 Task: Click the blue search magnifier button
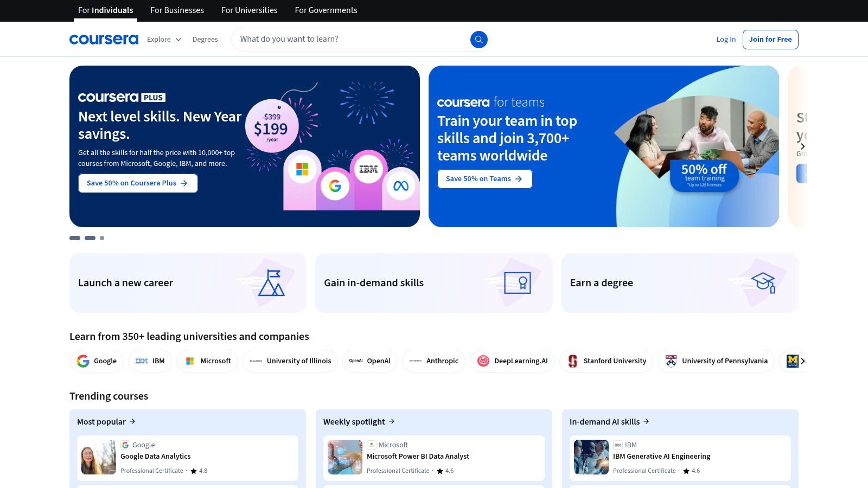[x=478, y=39]
